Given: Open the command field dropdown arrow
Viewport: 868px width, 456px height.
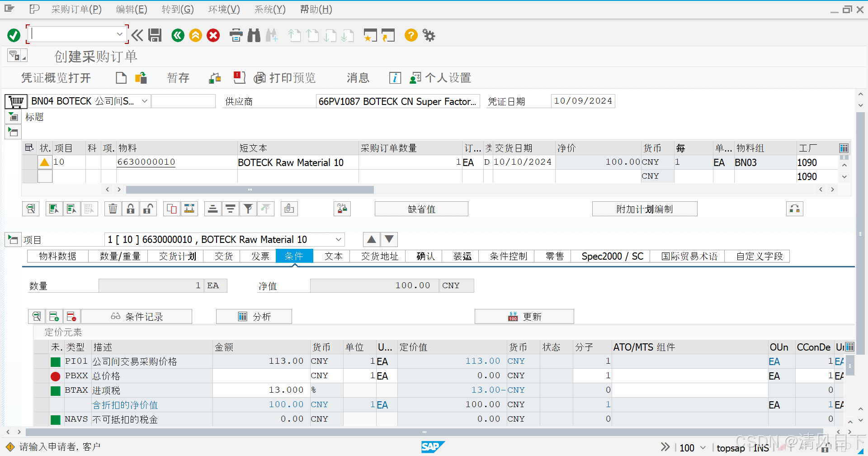Looking at the screenshot, I should 119,34.
